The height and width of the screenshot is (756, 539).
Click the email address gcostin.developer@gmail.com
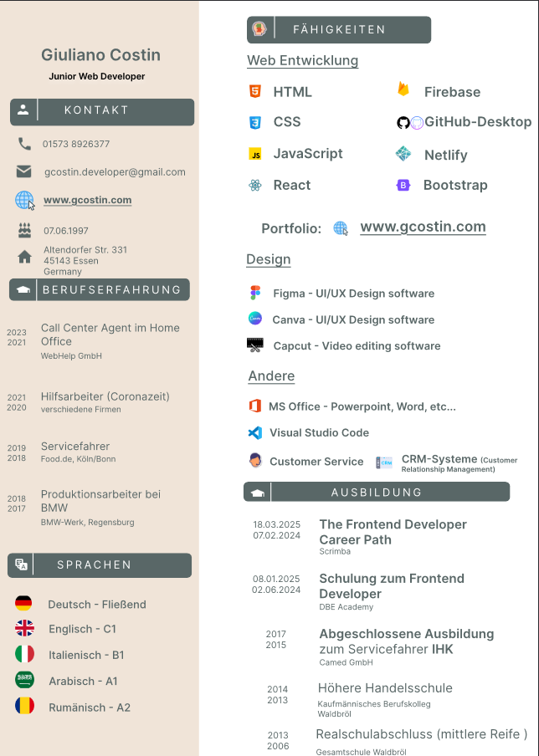tap(115, 172)
